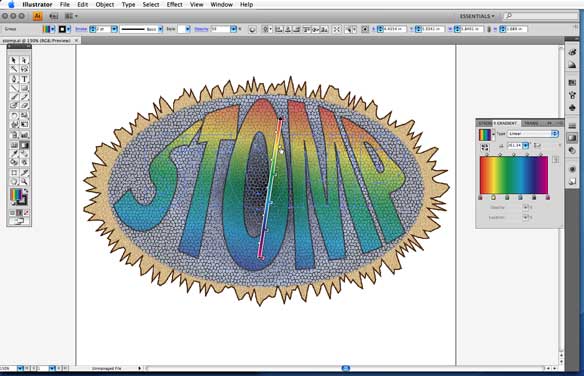584x376 pixels.
Task: Toggle the Gradient panel icon in dock
Action: (572, 138)
